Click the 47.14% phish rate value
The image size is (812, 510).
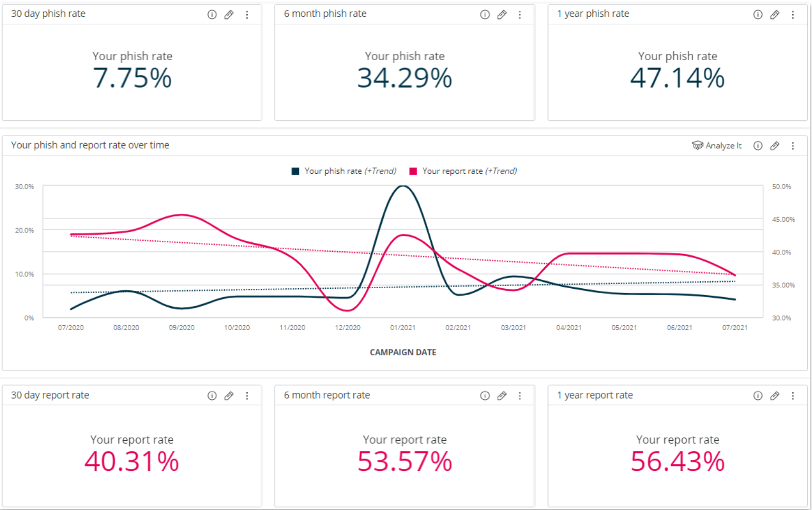677,78
